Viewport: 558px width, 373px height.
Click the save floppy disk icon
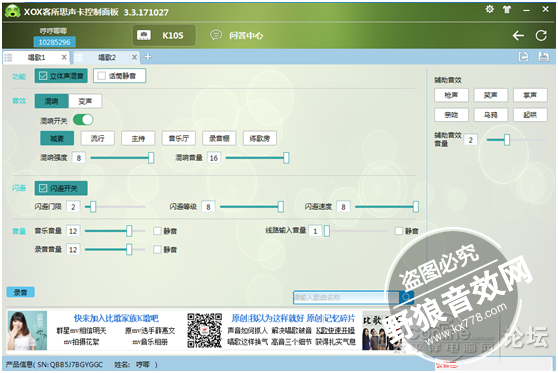coord(543,57)
